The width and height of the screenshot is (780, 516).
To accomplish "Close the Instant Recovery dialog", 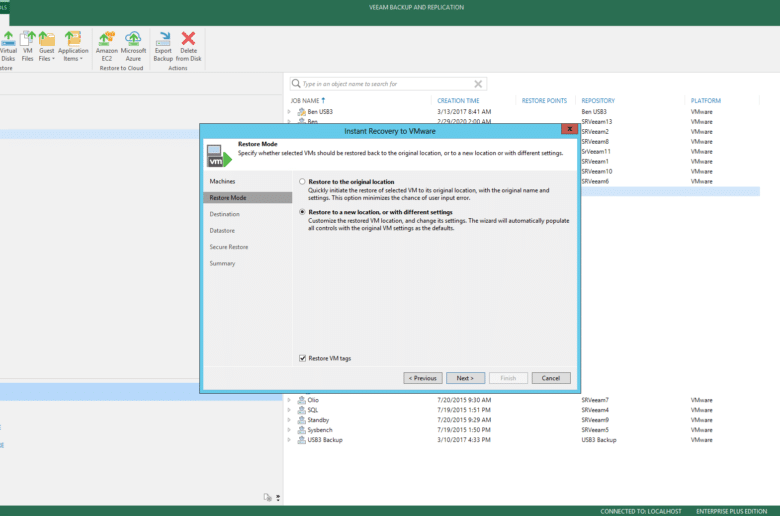I will (x=569, y=129).
